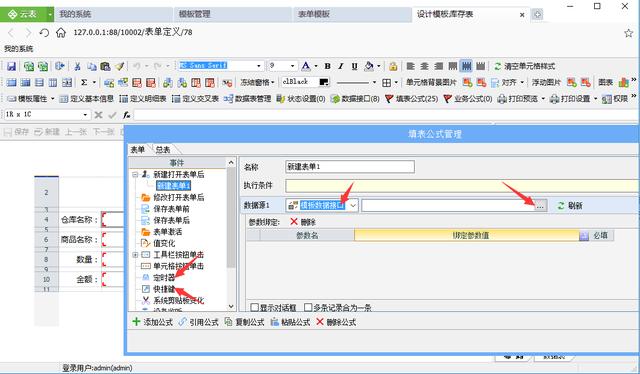Click the reload icon in address bar
This screenshot has height=374, width=640.
(44, 32)
